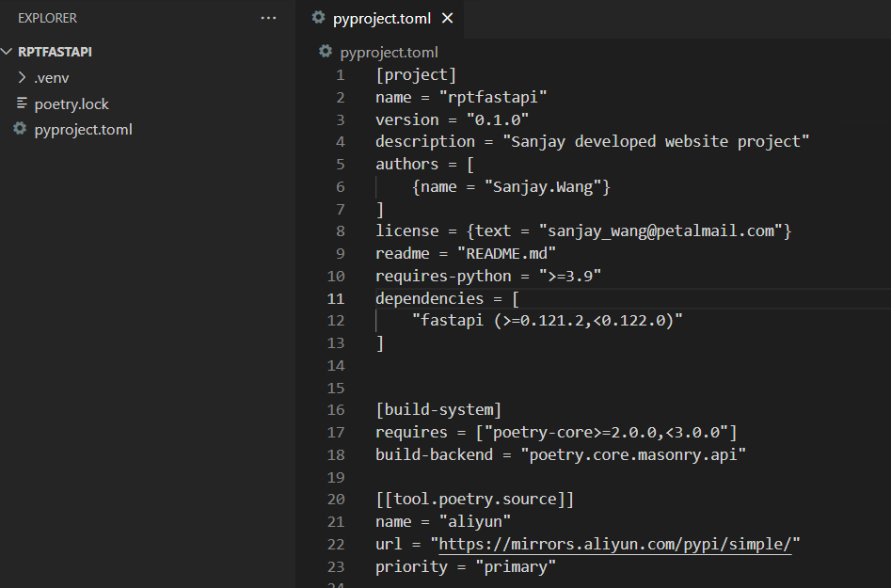Place cursor on the [project] header
891x588 pixels.
[416, 75]
